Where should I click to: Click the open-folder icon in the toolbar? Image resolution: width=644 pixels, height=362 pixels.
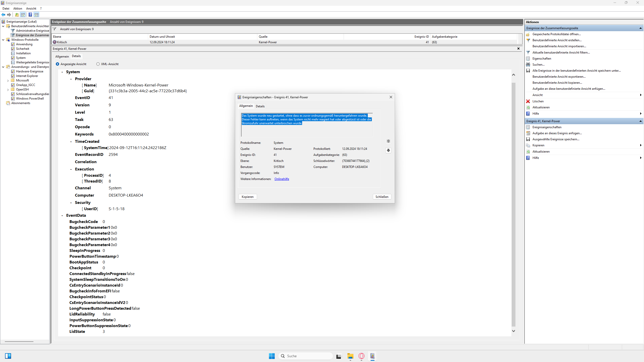point(17,15)
